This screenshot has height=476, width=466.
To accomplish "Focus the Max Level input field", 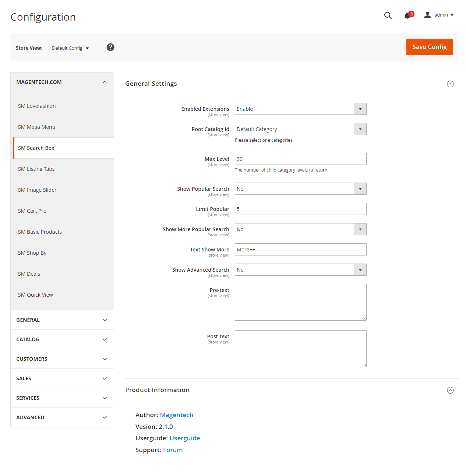I will tap(301, 159).
